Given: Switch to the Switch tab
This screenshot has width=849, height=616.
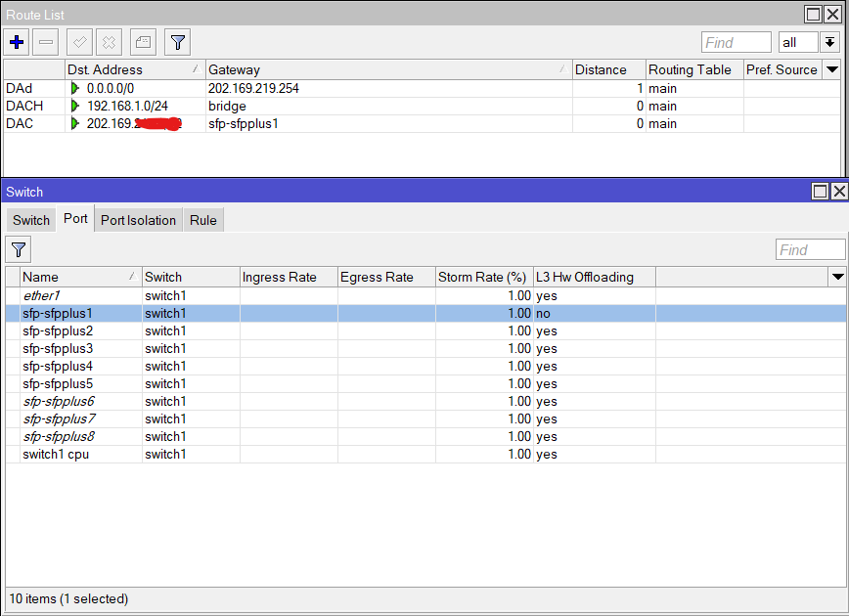Looking at the screenshot, I should [x=29, y=220].
